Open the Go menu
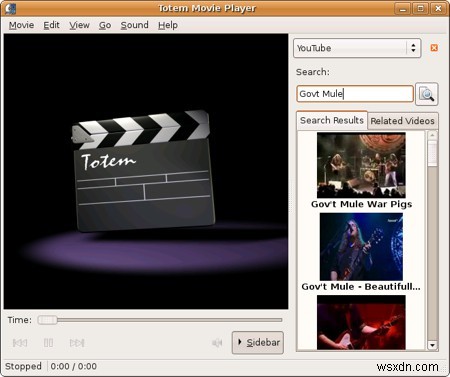 [105, 25]
